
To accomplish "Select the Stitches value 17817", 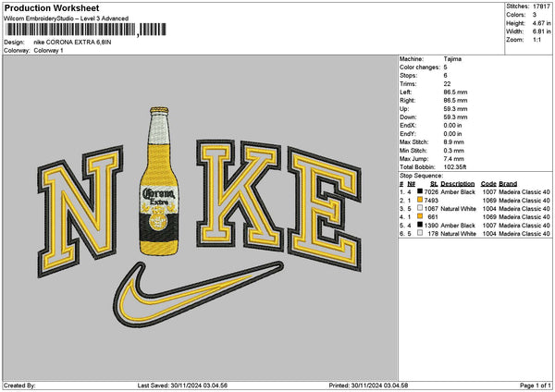I will point(541,6).
